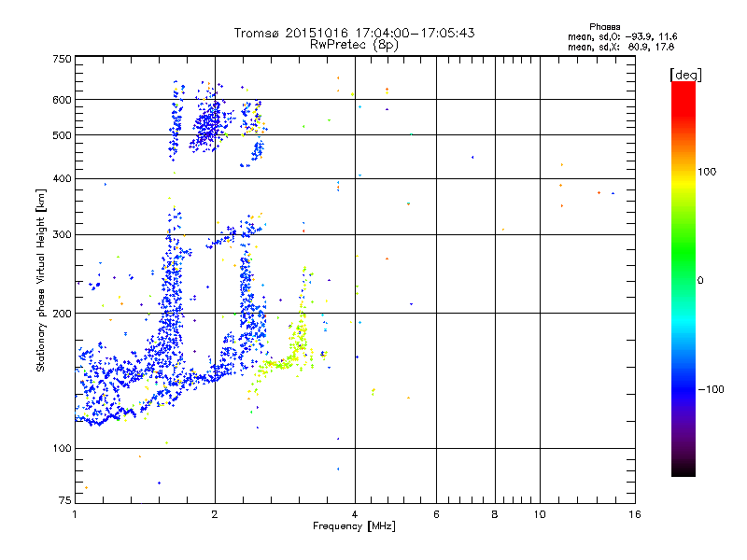This screenshot has height=560, width=747.
Task: Click the y-axis tick label '75'
Action: 65,500
